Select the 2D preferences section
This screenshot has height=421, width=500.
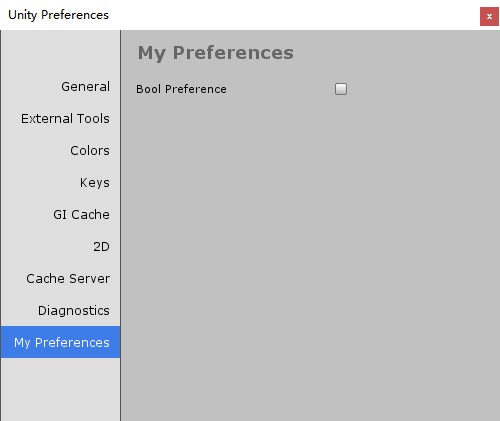point(60,247)
